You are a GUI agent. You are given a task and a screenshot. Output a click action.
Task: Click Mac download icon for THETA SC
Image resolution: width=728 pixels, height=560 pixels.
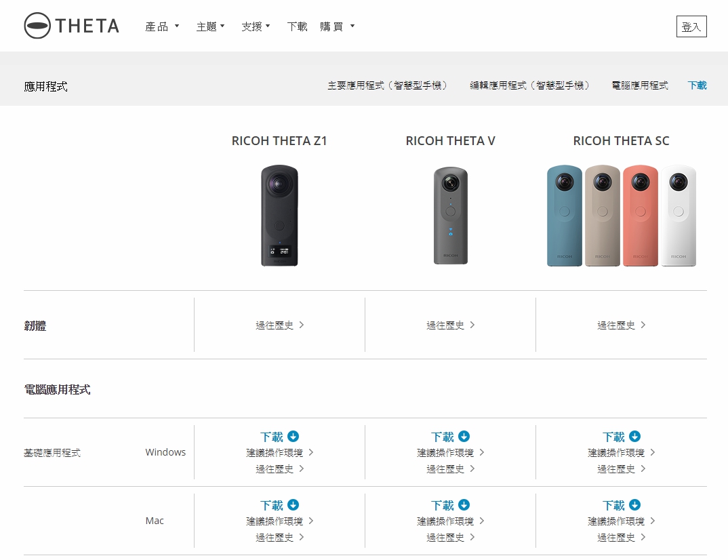click(634, 504)
